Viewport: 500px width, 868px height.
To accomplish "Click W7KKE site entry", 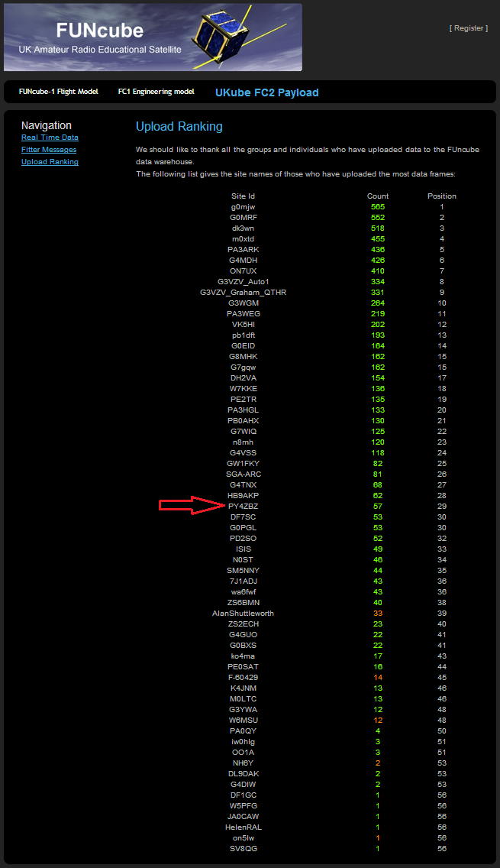I will click(x=244, y=389).
